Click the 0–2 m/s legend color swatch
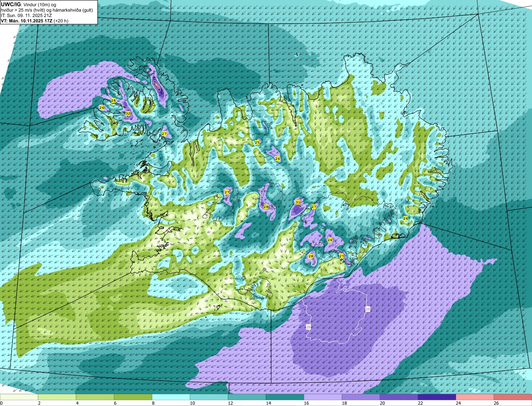 19,397
